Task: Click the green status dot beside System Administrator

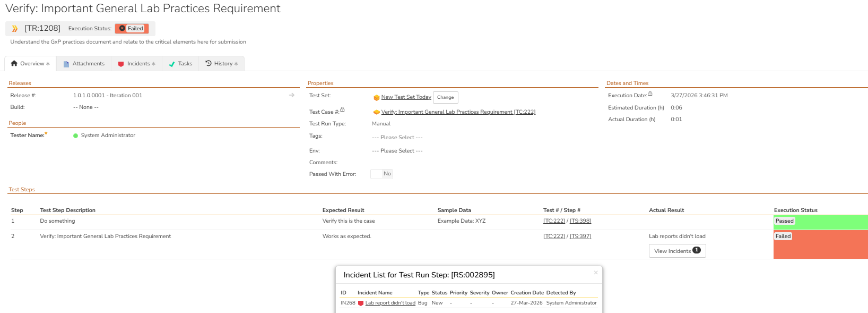Action: (x=76, y=136)
